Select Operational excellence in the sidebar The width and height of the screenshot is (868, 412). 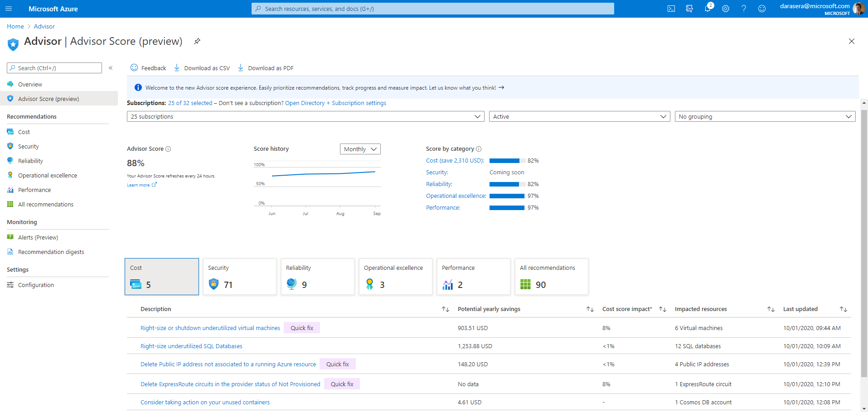click(x=47, y=175)
